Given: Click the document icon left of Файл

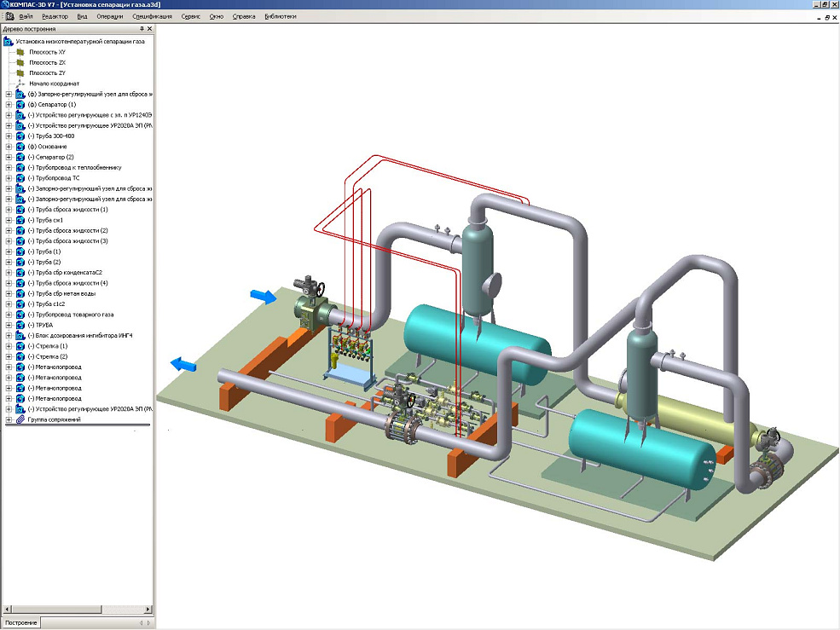Looking at the screenshot, I should point(9,16).
